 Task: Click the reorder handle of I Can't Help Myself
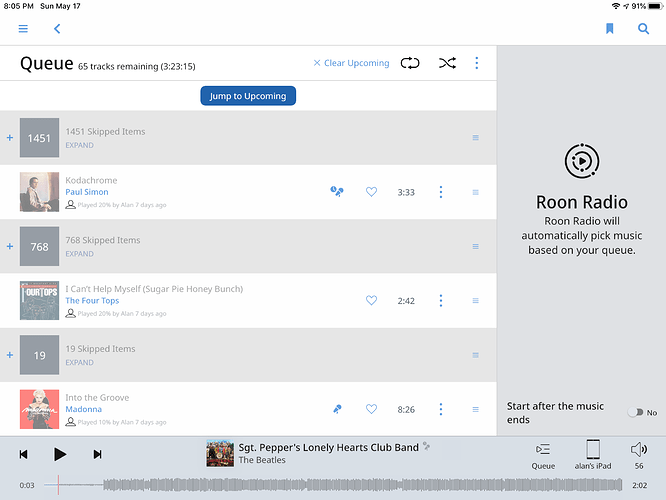[476, 301]
